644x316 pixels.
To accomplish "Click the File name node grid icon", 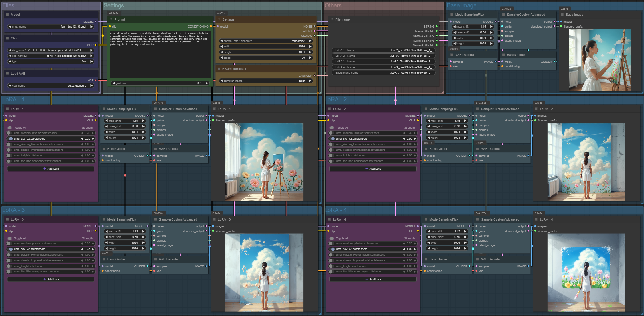I will tap(332, 19).
